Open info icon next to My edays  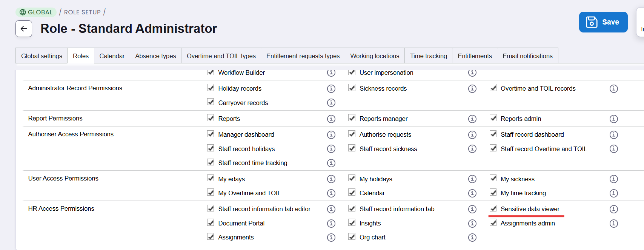coord(331,179)
